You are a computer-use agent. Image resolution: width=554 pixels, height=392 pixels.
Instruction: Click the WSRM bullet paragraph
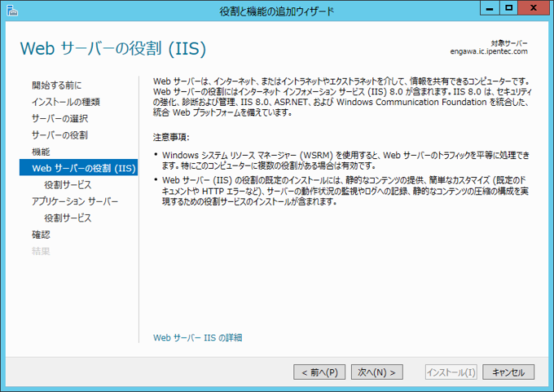[x=346, y=160]
